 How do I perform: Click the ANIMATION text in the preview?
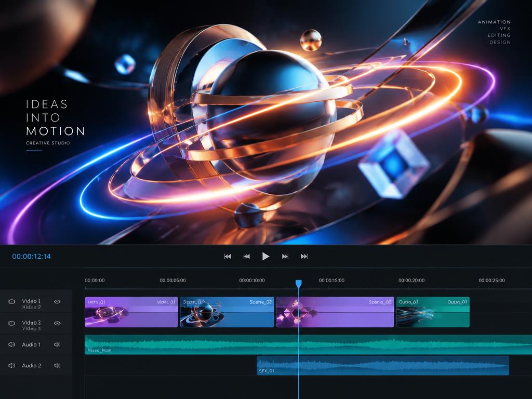coord(495,22)
